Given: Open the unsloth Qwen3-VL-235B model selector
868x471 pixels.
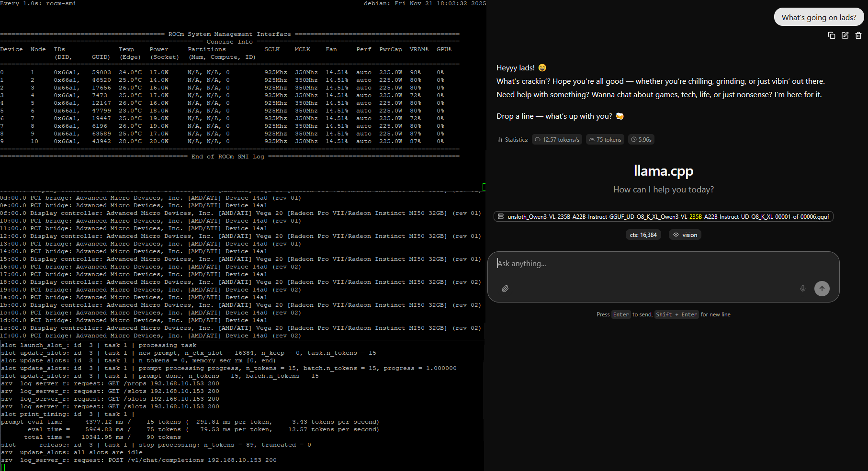Looking at the screenshot, I should point(664,217).
